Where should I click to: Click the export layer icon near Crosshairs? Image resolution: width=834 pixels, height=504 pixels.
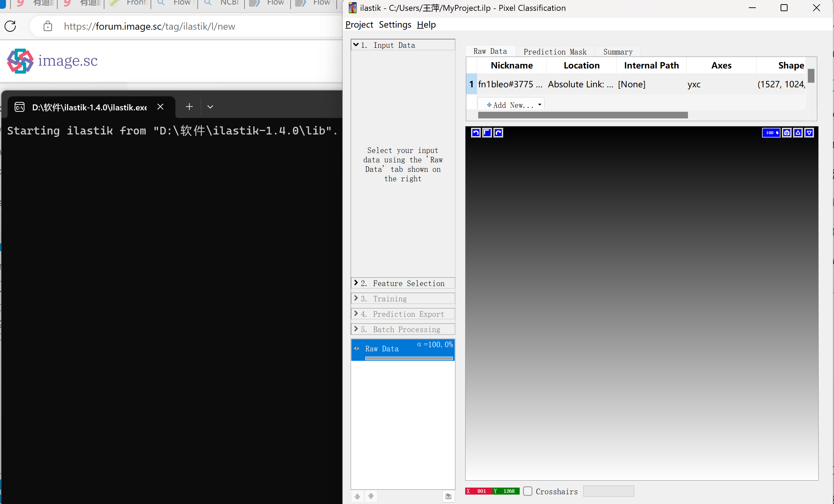pos(448,496)
